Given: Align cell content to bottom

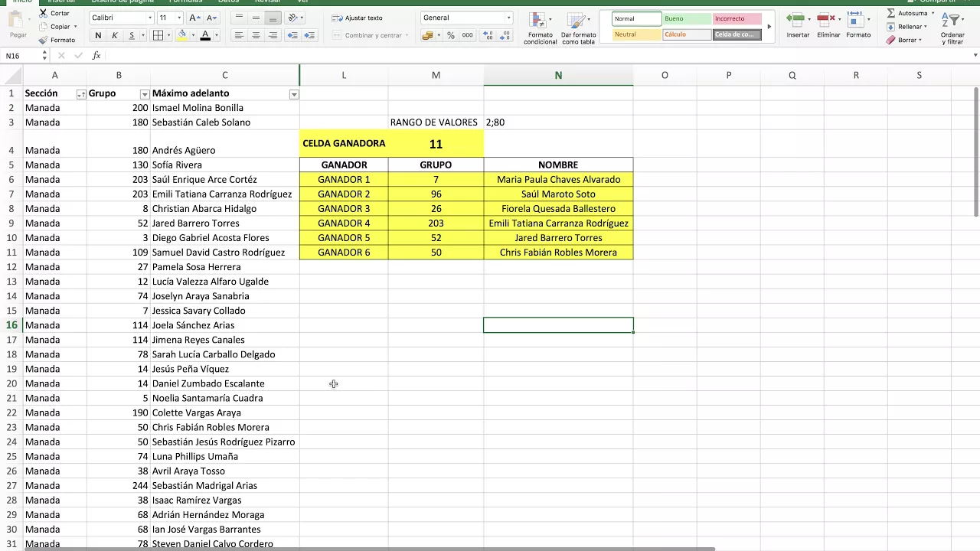Looking at the screenshot, I should 273,18.
